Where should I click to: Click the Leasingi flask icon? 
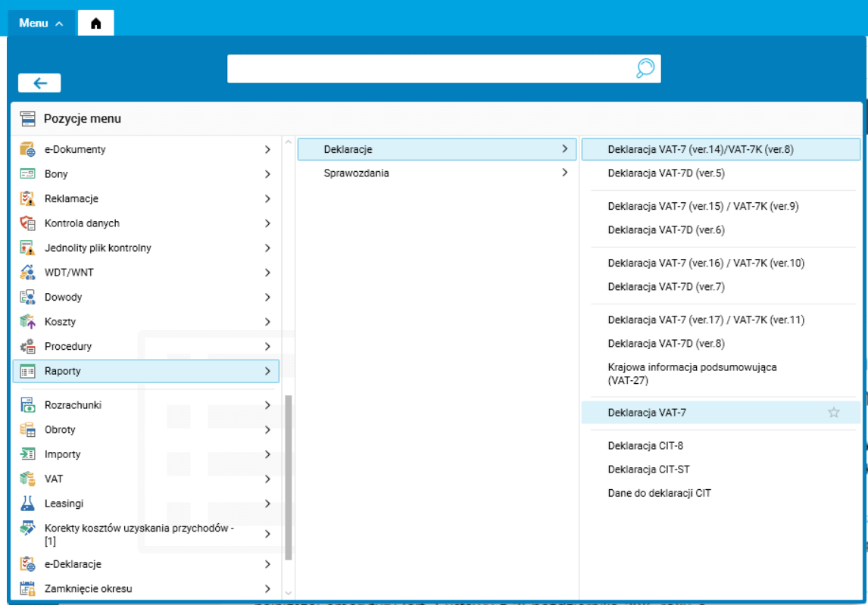(27, 504)
